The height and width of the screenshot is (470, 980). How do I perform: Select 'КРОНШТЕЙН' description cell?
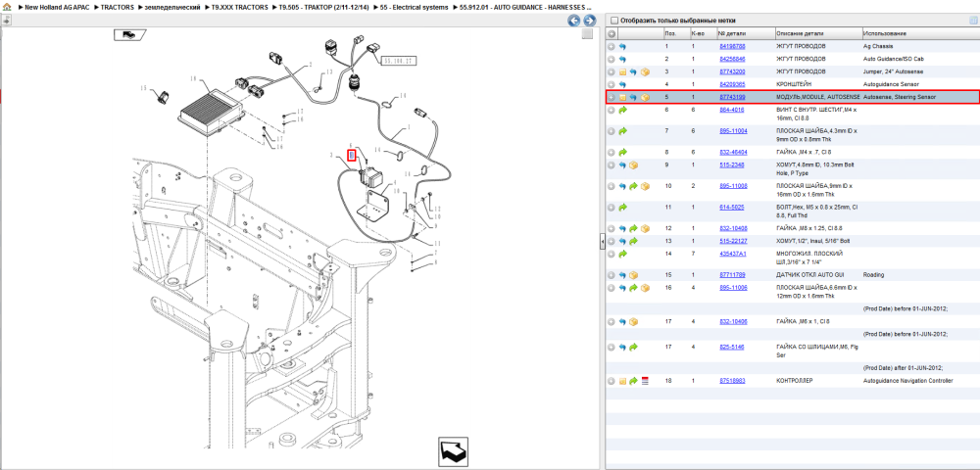pyautogui.click(x=794, y=84)
